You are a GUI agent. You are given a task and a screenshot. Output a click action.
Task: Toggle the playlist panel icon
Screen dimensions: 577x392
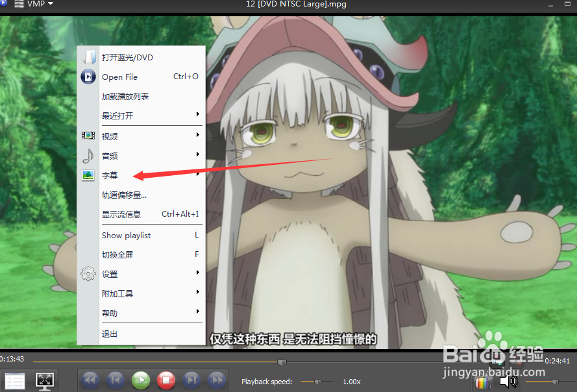click(x=15, y=382)
